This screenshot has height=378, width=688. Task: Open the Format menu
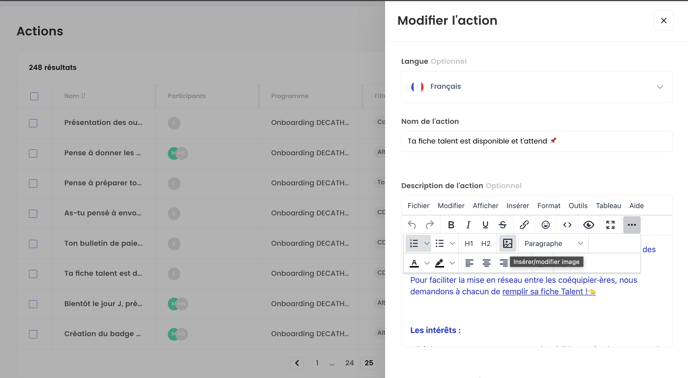[x=549, y=205]
